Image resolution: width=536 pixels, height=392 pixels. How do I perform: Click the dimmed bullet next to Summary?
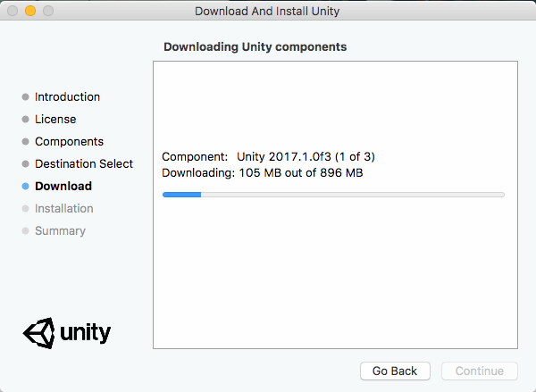25,231
